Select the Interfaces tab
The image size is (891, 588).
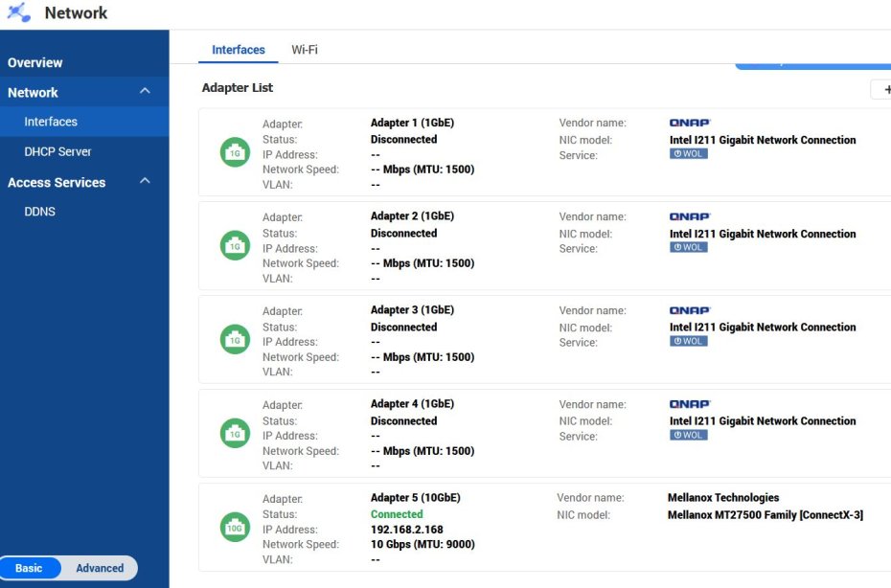(239, 50)
